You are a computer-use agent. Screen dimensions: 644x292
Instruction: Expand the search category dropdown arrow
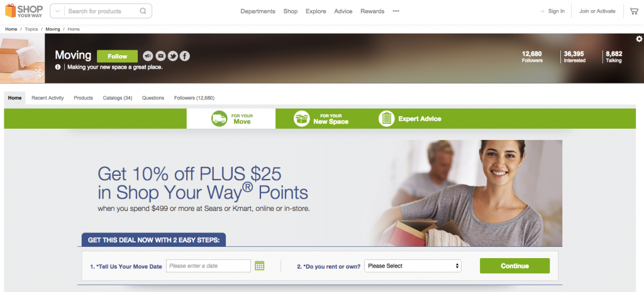[57, 11]
